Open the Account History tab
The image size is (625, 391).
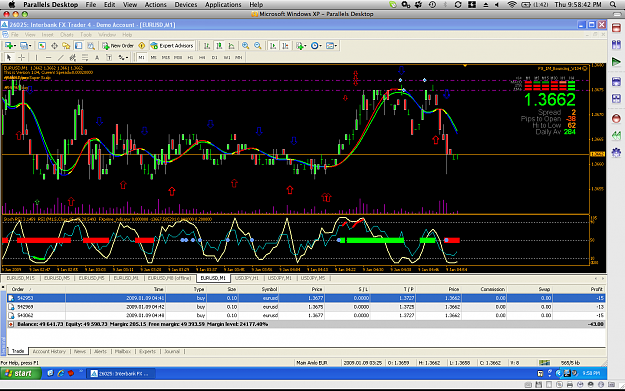click(49, 352)
